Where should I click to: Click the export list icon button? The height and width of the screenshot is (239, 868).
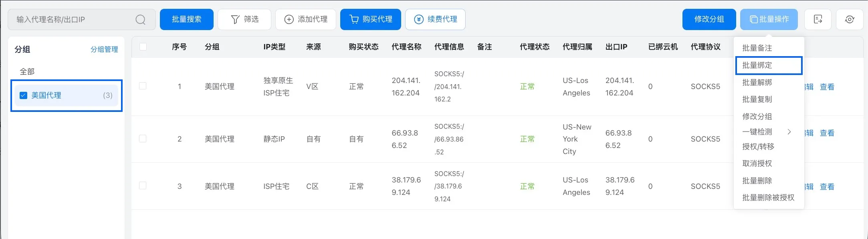tap(818, 19)
